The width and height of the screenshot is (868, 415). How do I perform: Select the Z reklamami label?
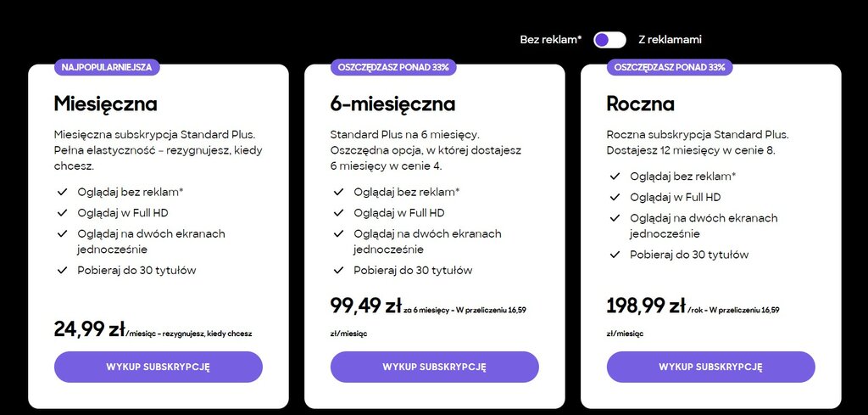(670, 40)
